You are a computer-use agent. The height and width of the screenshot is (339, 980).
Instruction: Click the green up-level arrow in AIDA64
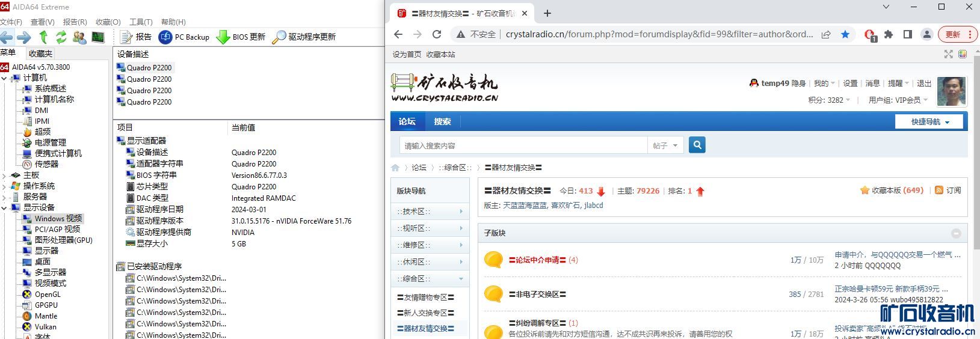coord(43,37)
